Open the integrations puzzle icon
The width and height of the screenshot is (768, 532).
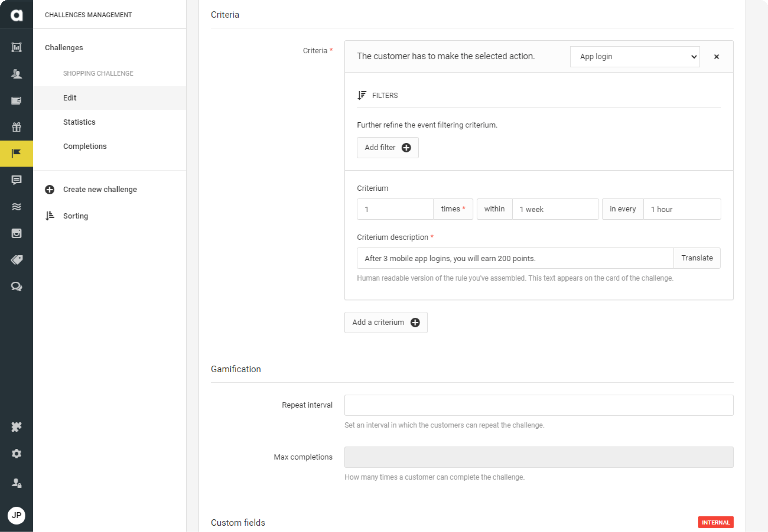[x=17, y=427]
